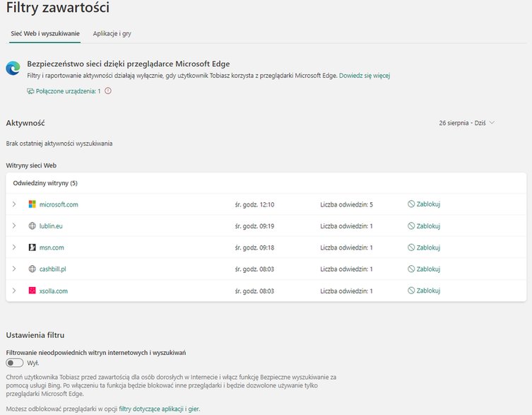The height and width of the screenshot is (415, 532).
Task: Block cashbill.pl with Zablokuj
Action: (424, 269)
